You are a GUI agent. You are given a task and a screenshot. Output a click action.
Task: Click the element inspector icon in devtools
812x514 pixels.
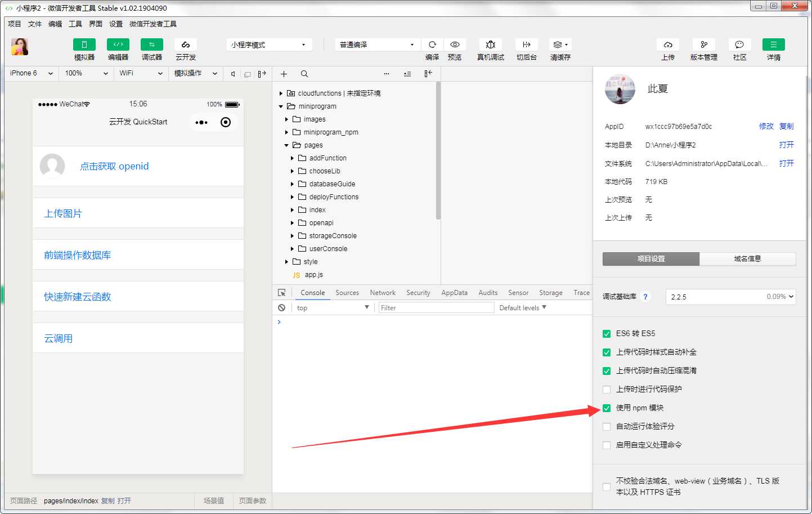click(x=282, y=293)
